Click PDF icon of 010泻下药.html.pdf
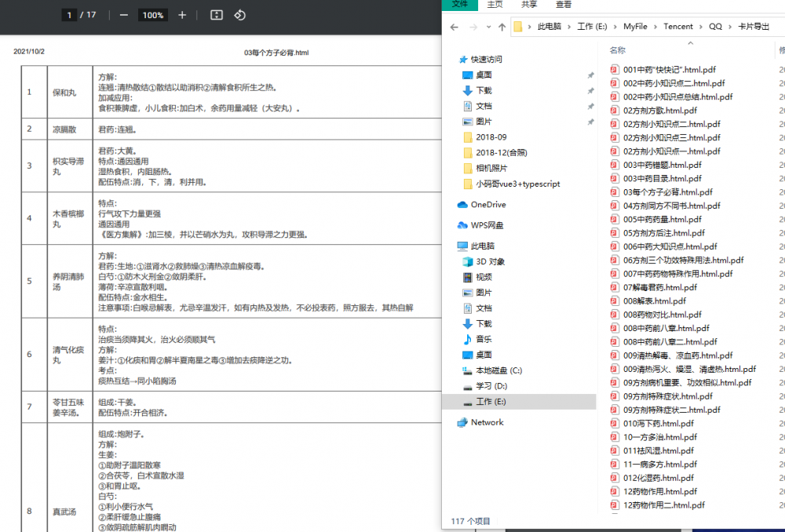 click(x=615, y=424)
